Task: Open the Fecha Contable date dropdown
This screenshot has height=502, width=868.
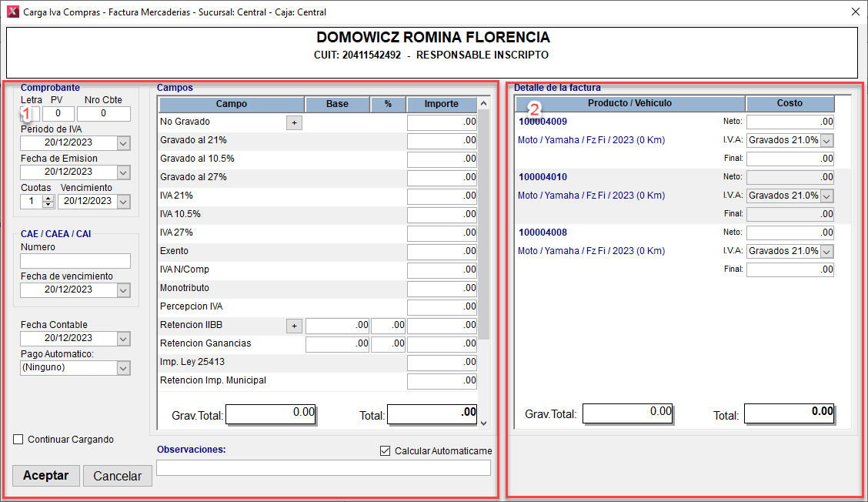Action: click(123, 339)
